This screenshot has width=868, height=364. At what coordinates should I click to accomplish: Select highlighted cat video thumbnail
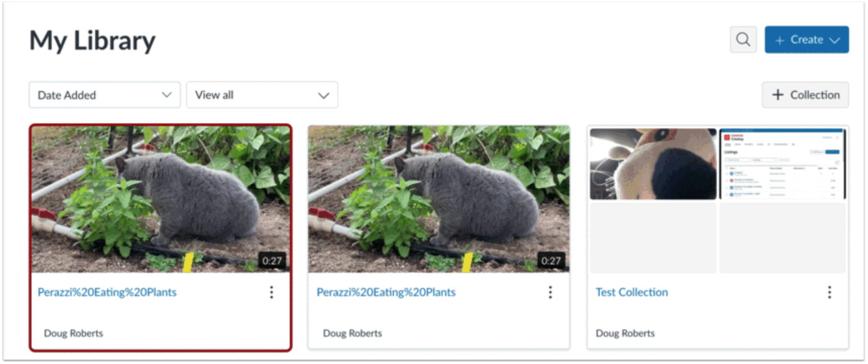tap(161, 199)
